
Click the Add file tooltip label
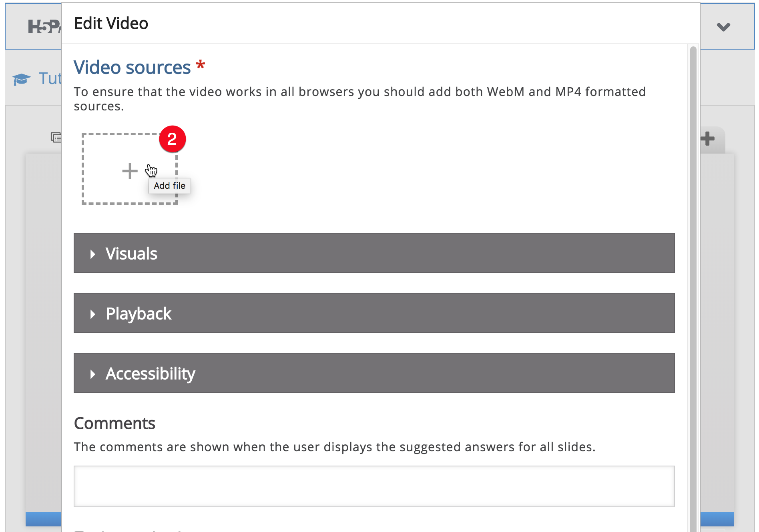pos(170,186)
